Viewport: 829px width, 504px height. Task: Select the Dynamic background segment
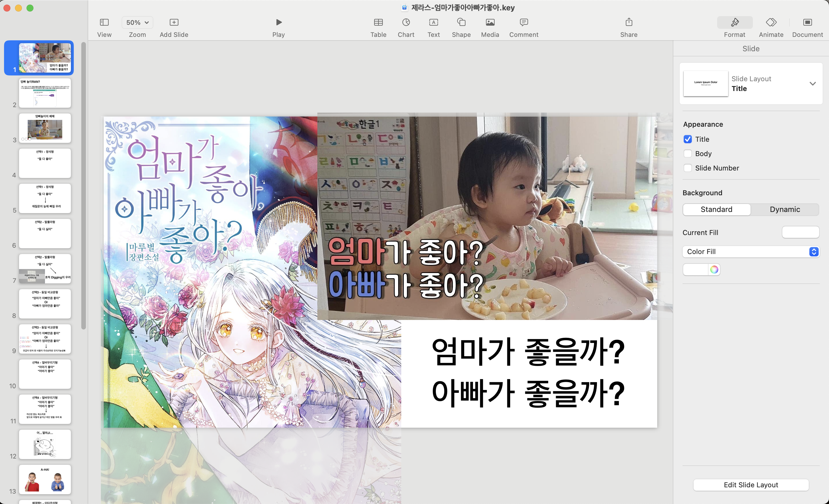[x=785, y=209]
